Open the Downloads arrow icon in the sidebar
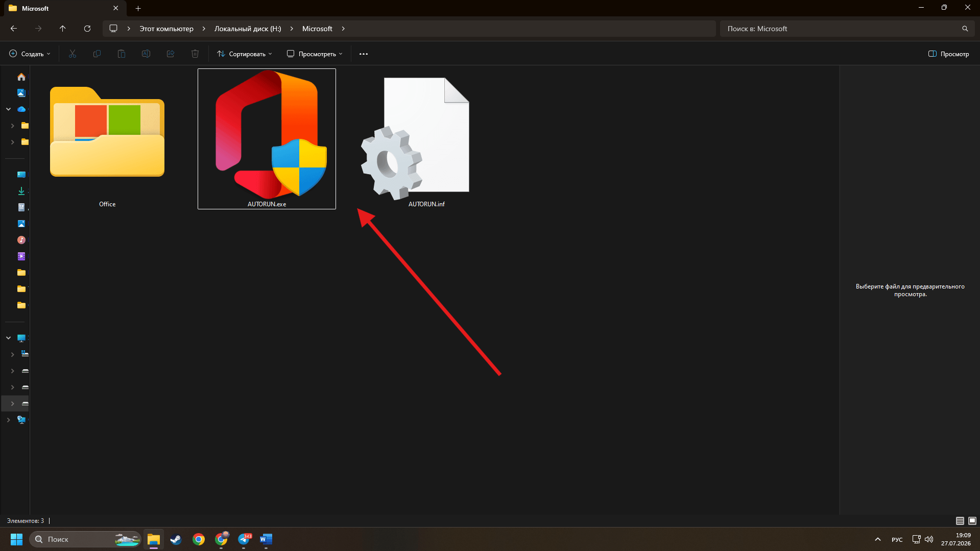 tap(21, 191)
